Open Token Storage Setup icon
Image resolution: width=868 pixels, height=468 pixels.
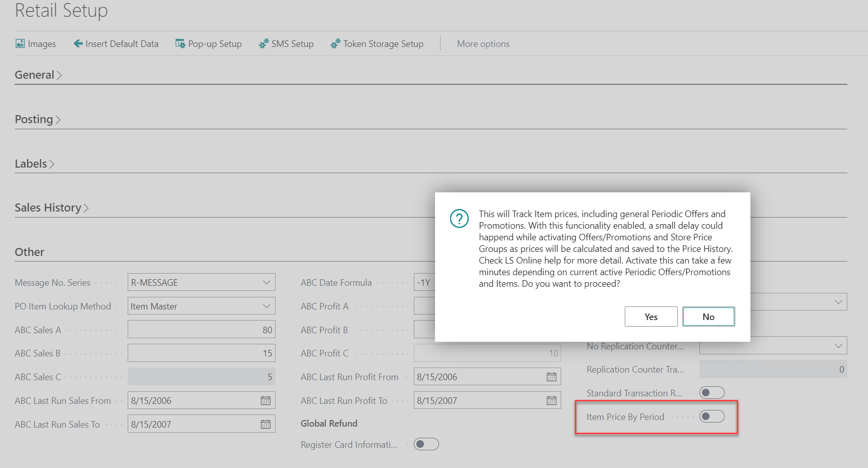(335, 44)
